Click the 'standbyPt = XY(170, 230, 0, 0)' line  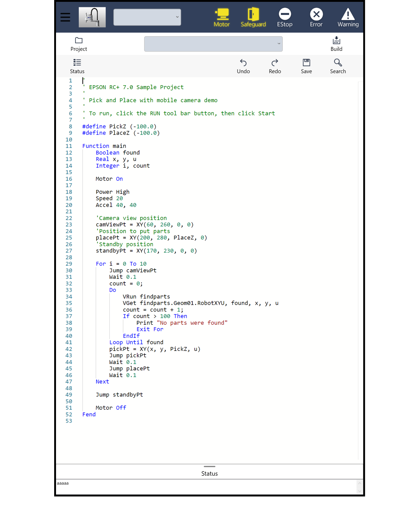[146, 251]
